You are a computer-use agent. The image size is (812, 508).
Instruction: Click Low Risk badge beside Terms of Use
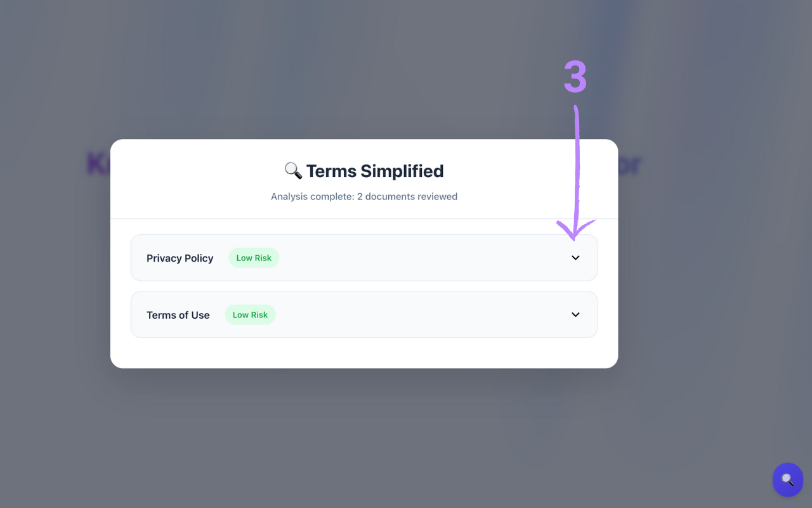[x=250, y=315]
